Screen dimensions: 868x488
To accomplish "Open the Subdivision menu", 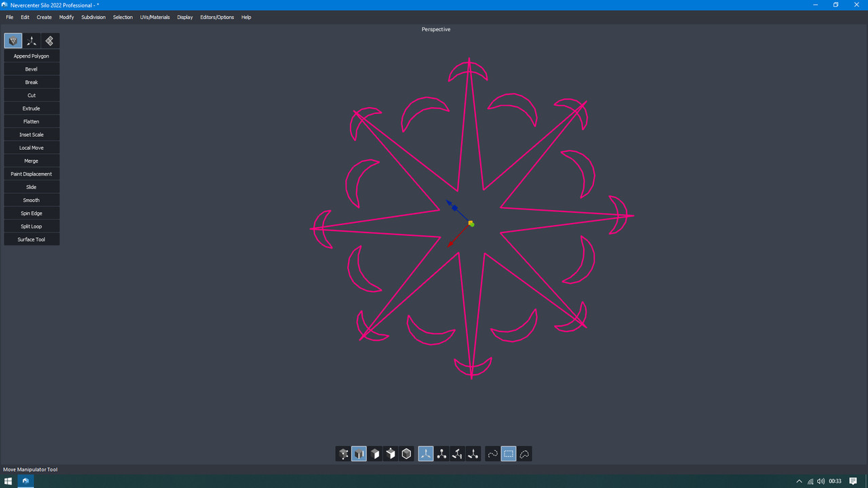I will click(x=94, y=17).
